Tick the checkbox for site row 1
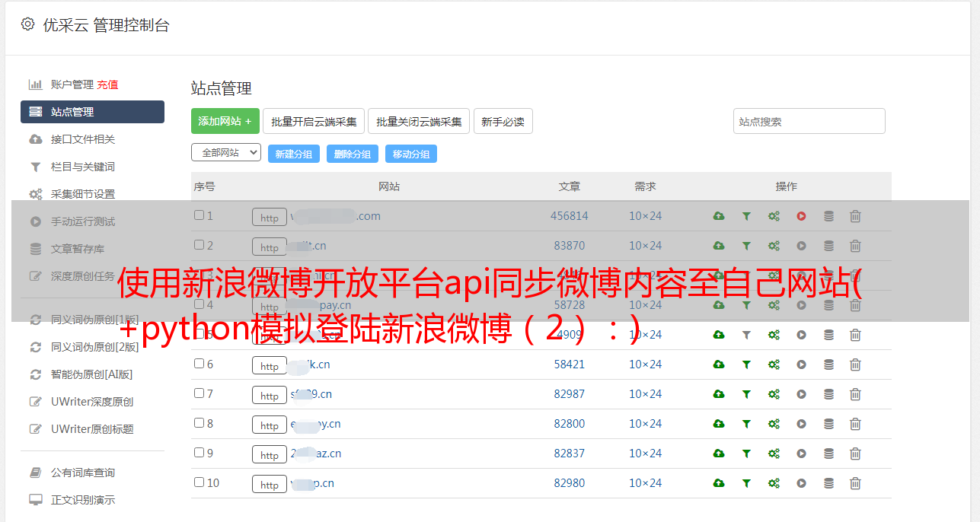 [199, 215]
